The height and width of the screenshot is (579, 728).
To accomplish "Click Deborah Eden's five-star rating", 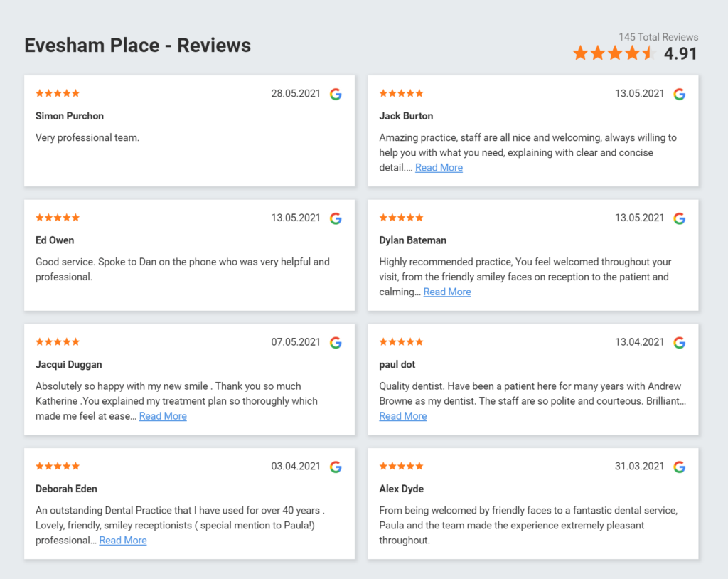I will click(58, 466).
